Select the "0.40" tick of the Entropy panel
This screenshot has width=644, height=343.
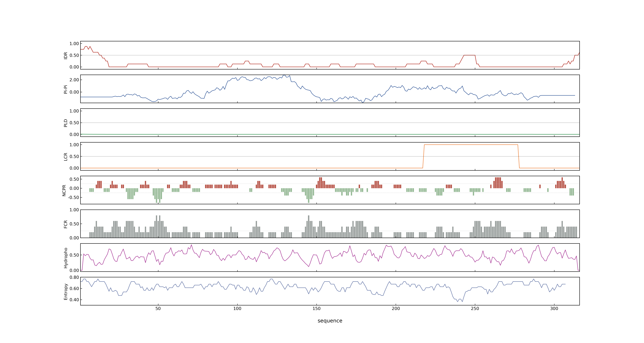click(x=74, y=300)
